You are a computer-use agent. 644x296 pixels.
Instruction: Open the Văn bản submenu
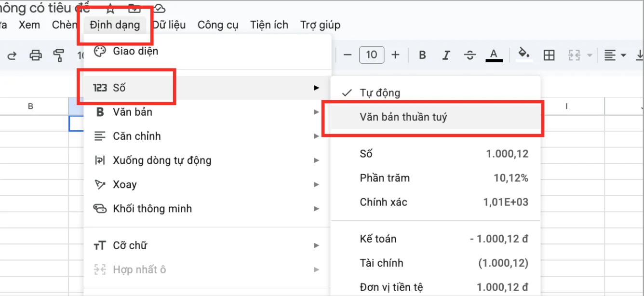207,112
